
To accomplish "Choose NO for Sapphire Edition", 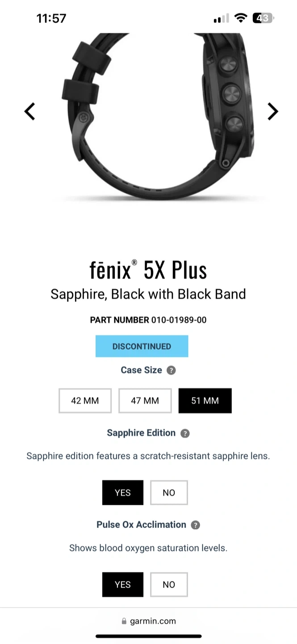I will click(169, 493).
